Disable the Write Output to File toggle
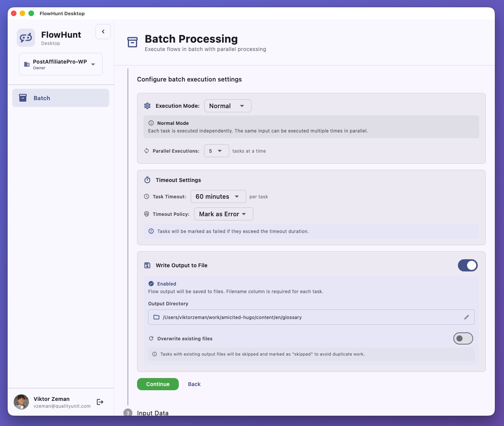 tap(467, 265)
